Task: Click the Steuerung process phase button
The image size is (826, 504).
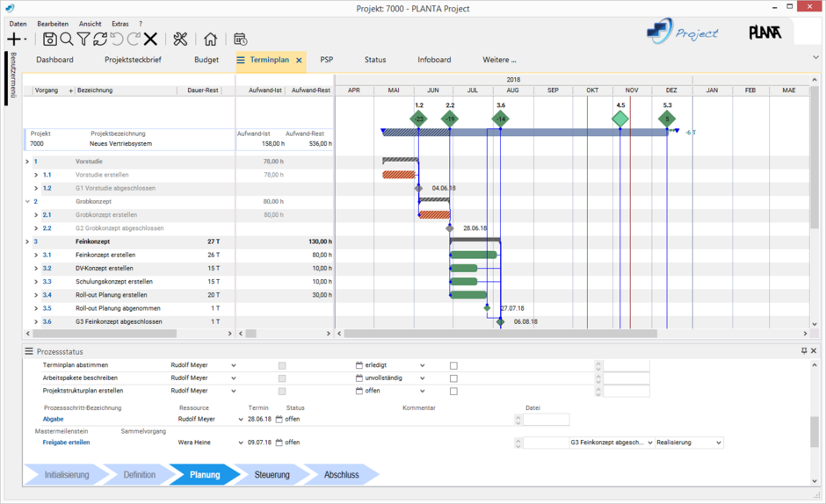Action: (272, 475)
